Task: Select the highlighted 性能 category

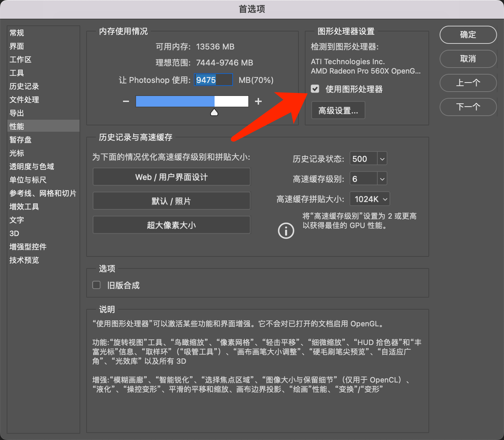Action: pos(43,126)
